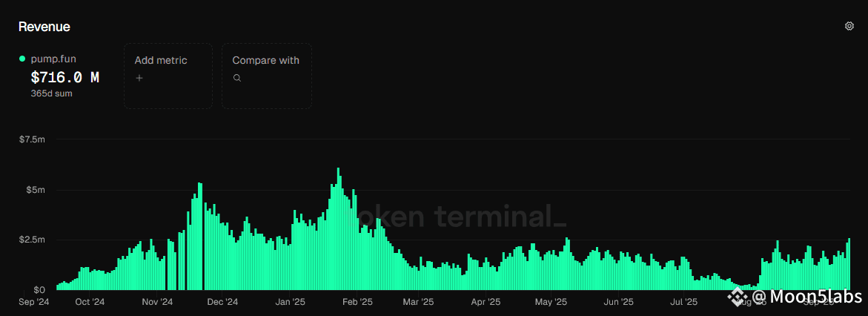Click the May '25 x-axis label
Screen dimensions: 868x316
click(x=552, y=302)
